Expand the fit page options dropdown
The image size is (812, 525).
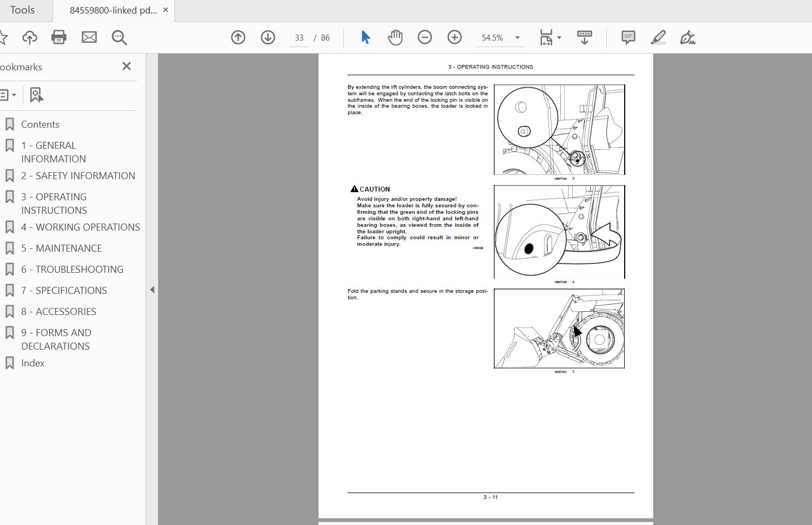tap(559, 38)
